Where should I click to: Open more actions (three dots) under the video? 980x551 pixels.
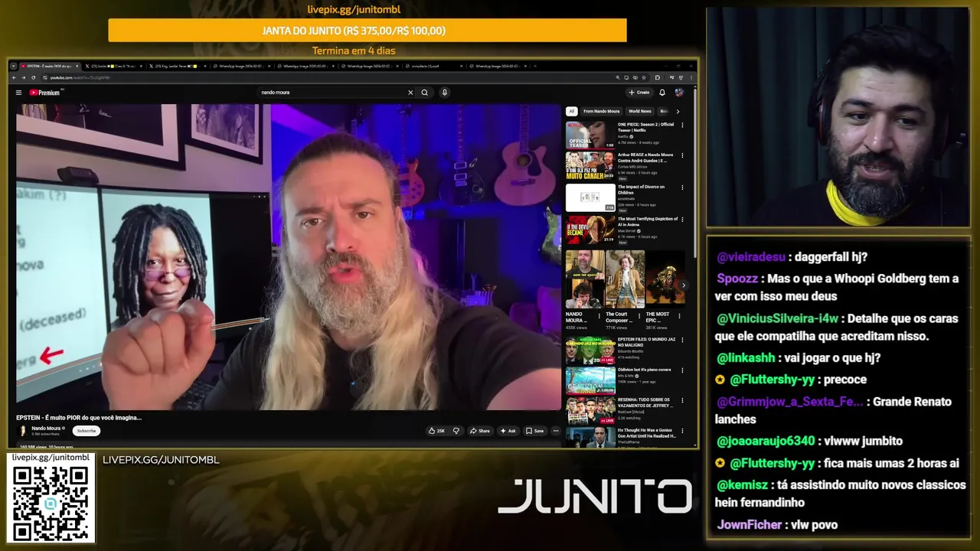click(x=556, y=431)
